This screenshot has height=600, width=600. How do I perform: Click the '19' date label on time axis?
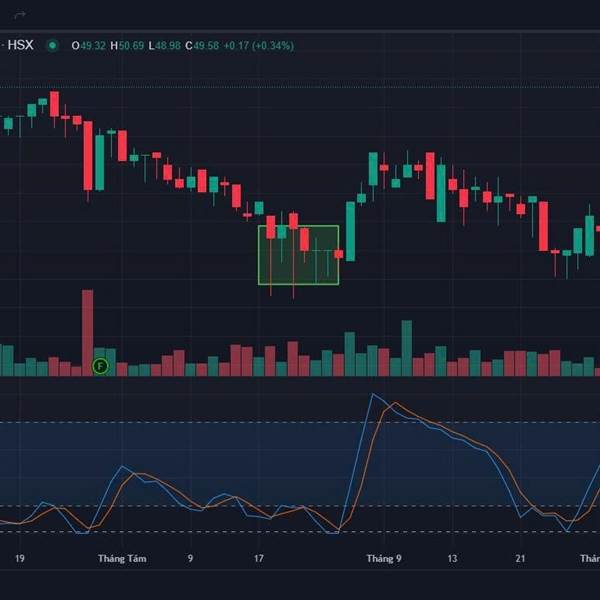pos(20,558)
